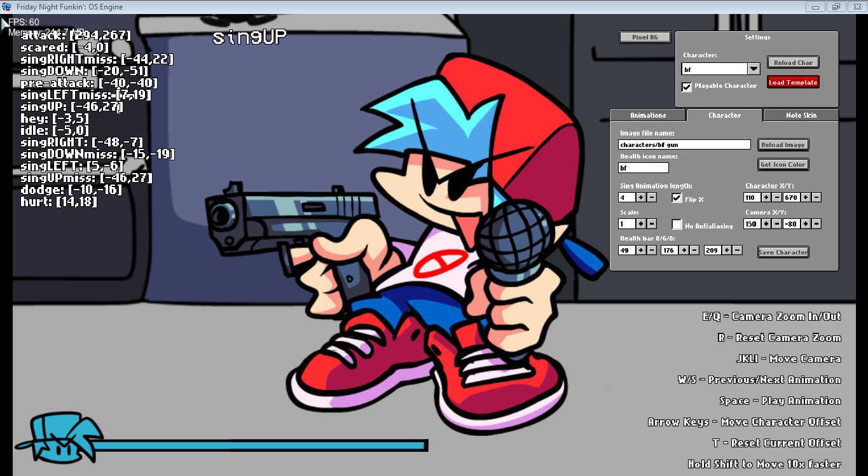The width and height of the screenshot is (868, 476).
Task: Increase Character X using plus icon
Action: (766, 197)
